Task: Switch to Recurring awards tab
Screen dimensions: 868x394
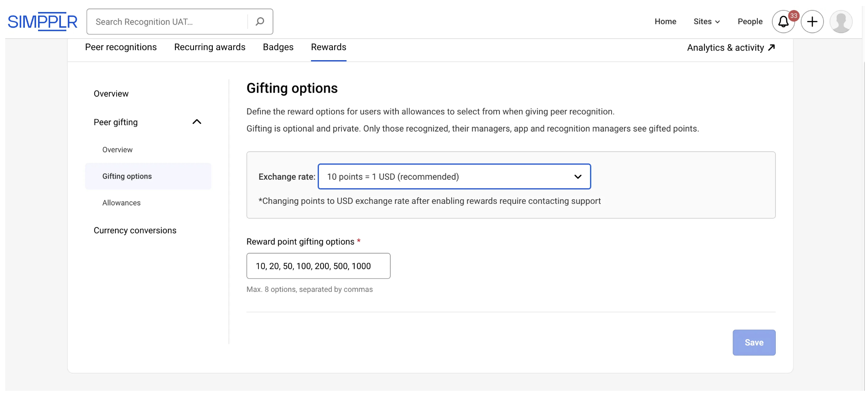Action: [x=210, y=47]
